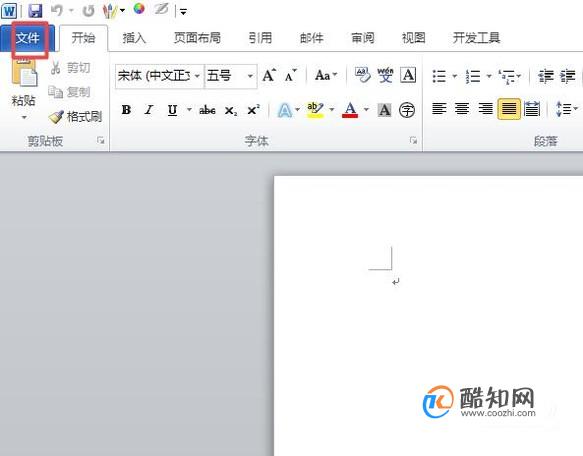Click the Subscript X₂ icon
Viewport: 583px width, 456px height.
pos(231,110)
